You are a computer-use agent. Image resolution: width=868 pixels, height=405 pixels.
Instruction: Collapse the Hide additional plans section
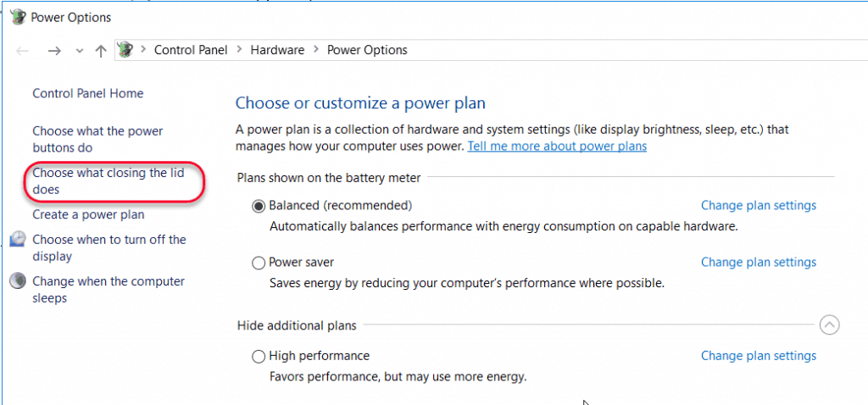coord(829,325)
